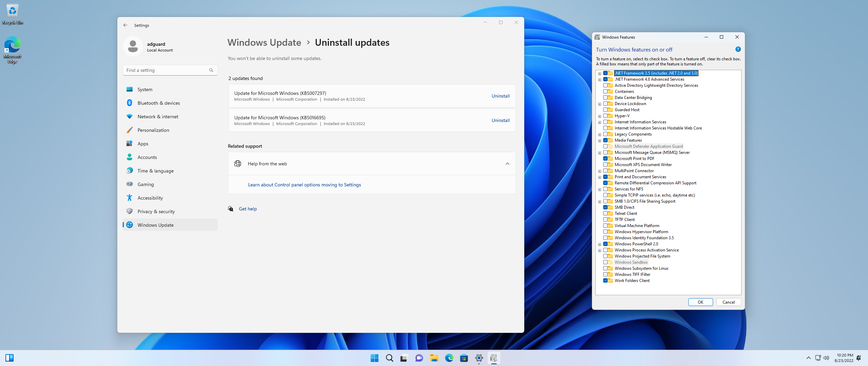Open the Chat app on taskbar
The image size is (868, 366).
(x=419, y=358)
